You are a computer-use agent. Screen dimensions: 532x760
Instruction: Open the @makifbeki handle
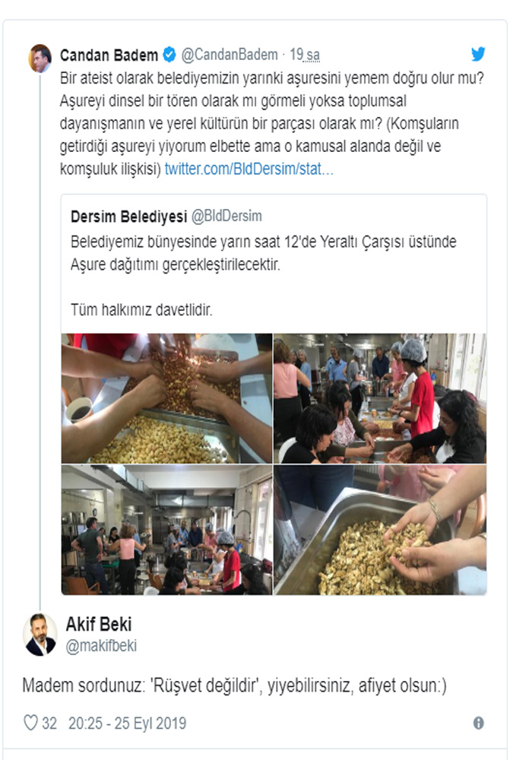coord(101,645)
